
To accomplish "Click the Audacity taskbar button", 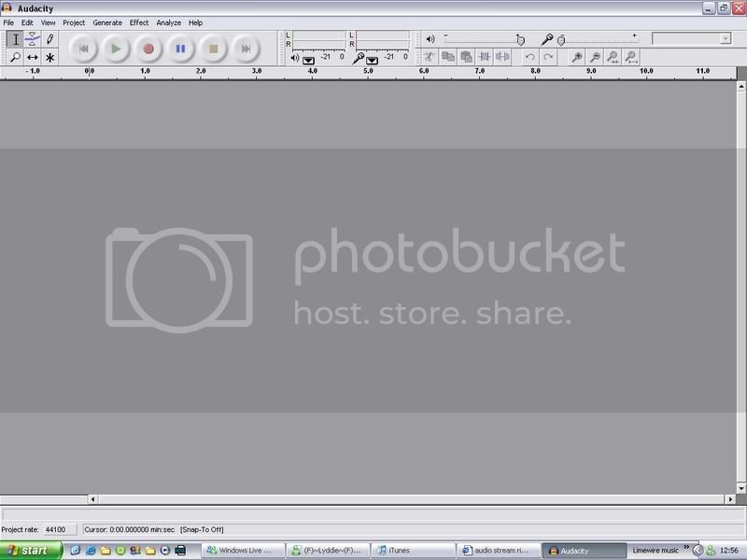I will 583,551.
